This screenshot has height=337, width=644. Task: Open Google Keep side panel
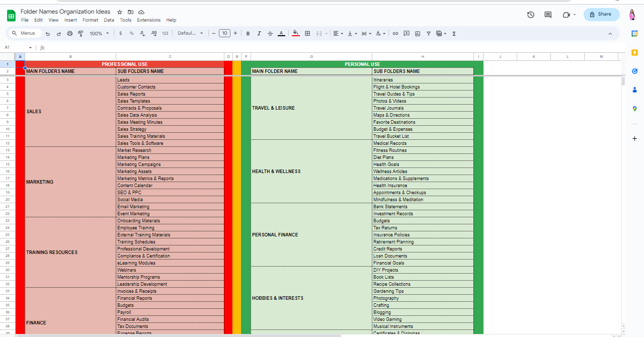634,52
